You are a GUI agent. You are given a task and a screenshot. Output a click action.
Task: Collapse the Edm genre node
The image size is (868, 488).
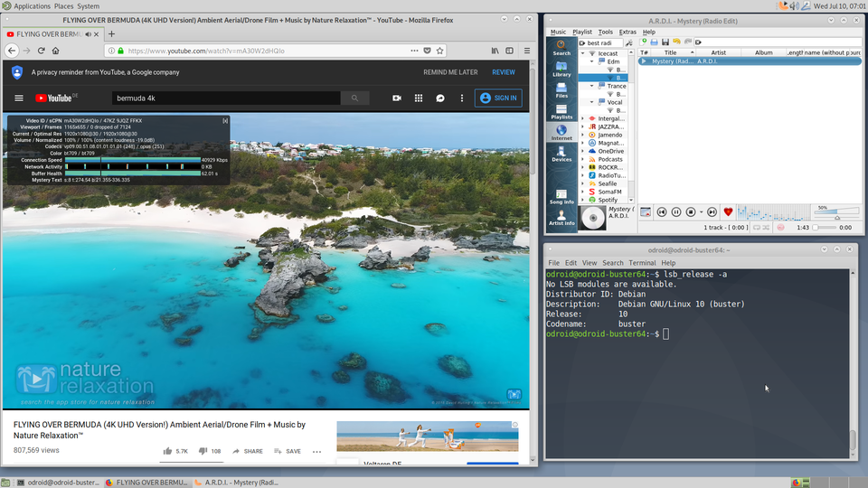pyautogui.click(x=591, y=61)
